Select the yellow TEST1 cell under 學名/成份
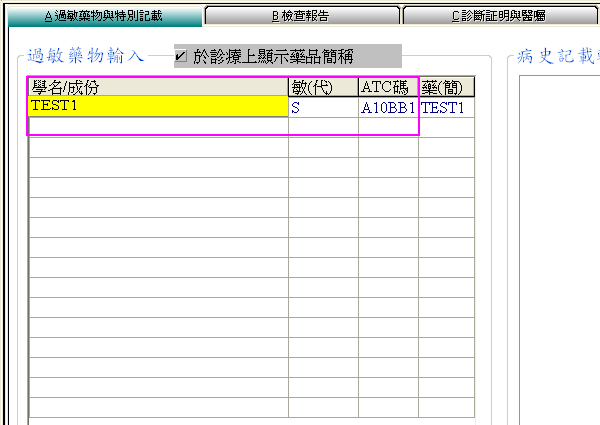The width and height of the screenshot is (600, 425). click(x=158, y=107)
